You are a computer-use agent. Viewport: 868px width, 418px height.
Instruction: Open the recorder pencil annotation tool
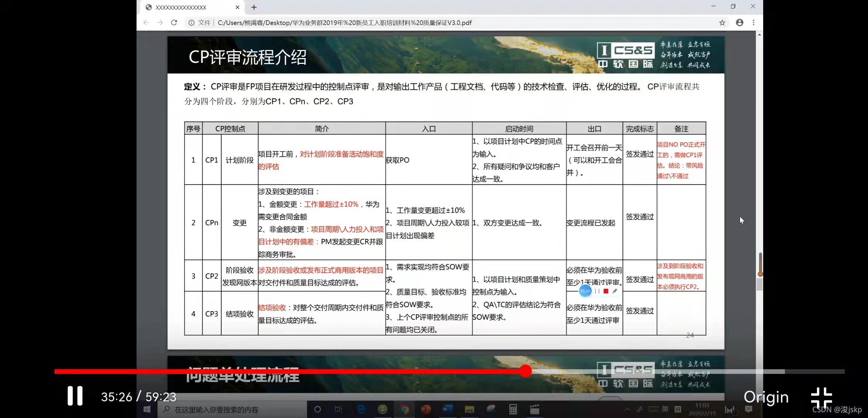click(x=615, y=291)
